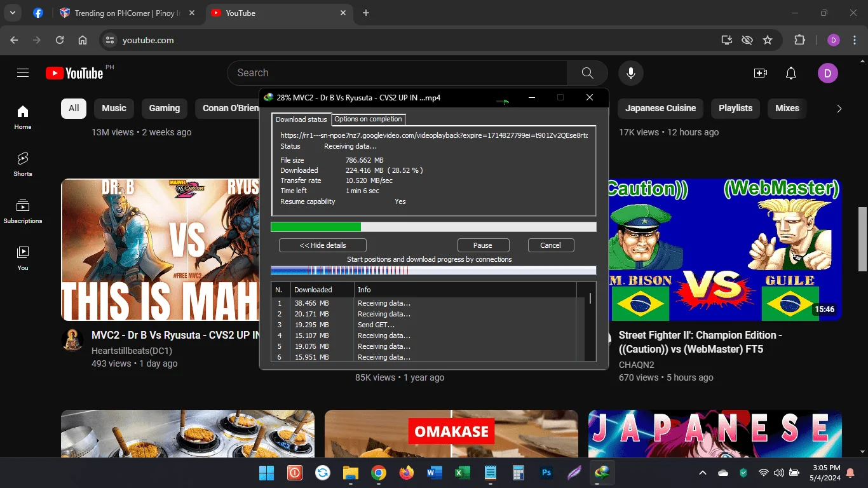Filter YouTube by the Gaming chip
Viewport: 868px width, 488px height.
(165, 108)
